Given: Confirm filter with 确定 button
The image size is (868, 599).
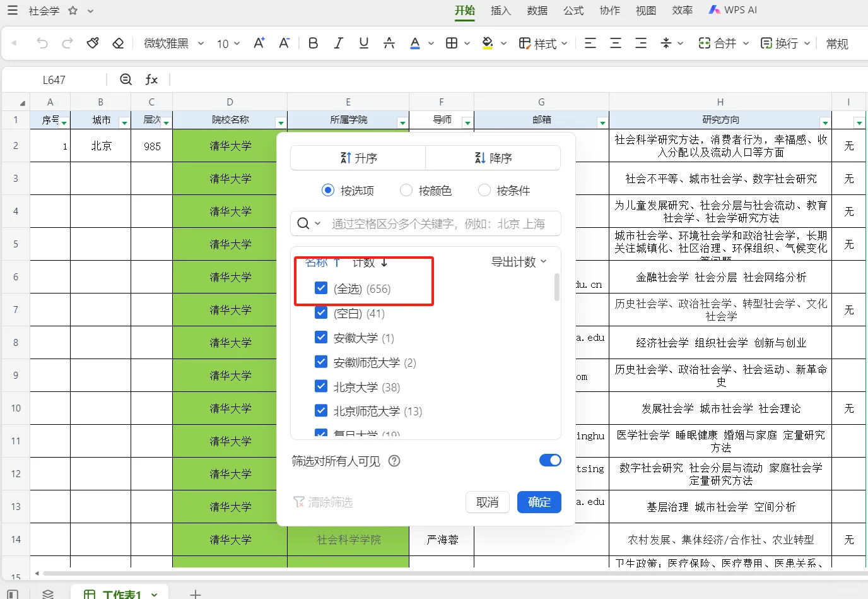Looking at the screenshot, I should (539, 502).
